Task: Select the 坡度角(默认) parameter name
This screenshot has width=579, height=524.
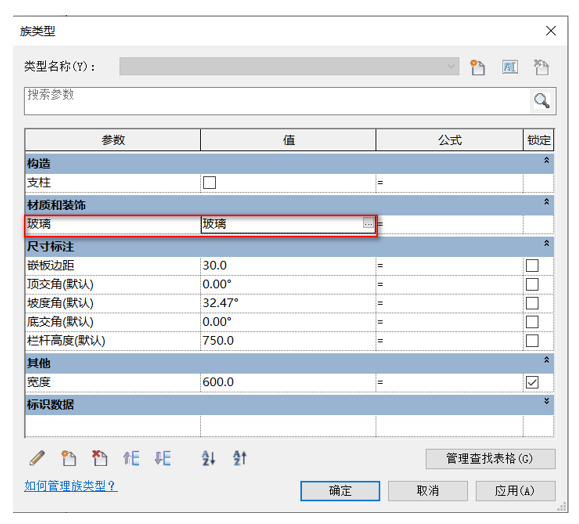Action: (113, 303)
